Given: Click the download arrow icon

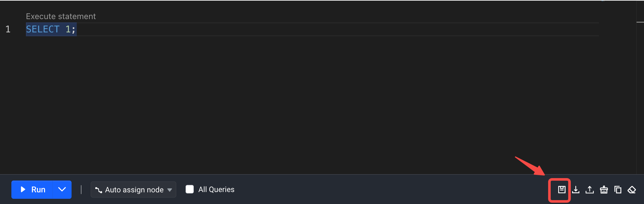Looking at the screenshot, I should click(x=576, y=190).
